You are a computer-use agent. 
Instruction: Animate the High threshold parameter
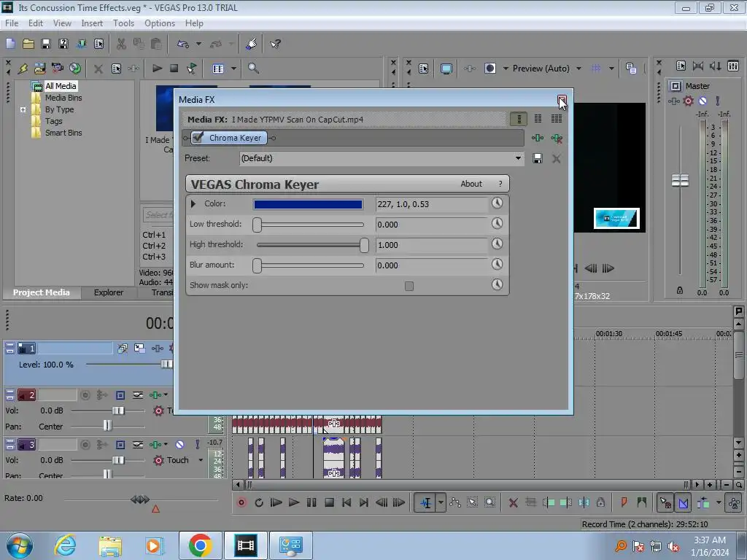(497, 244)
